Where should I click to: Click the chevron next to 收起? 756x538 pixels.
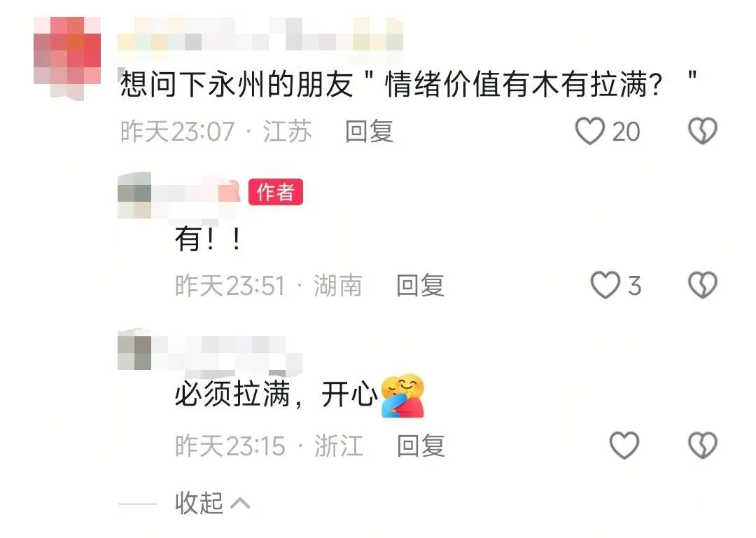[240, 504]
